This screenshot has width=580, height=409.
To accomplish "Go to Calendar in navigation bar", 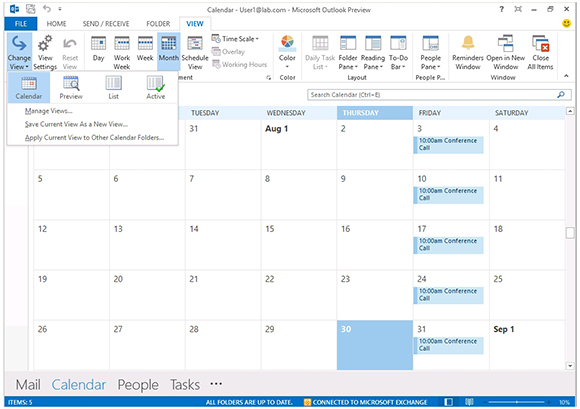I will coord(79,385).
